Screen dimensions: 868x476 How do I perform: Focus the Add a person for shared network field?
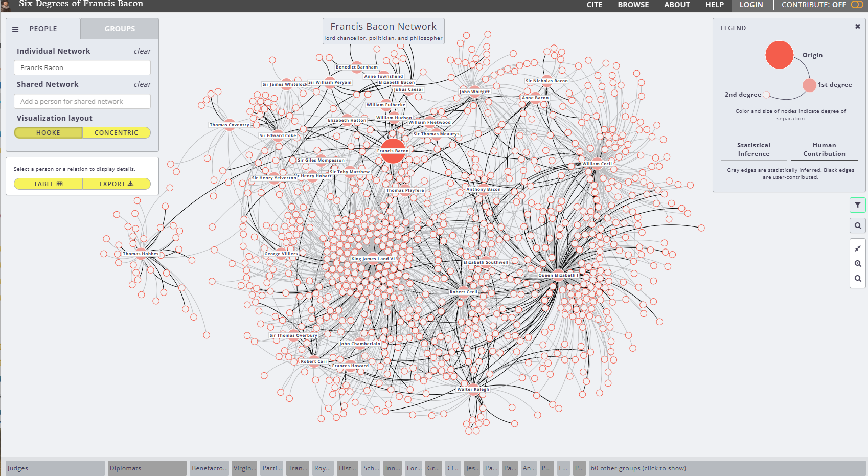coord(82,101)
